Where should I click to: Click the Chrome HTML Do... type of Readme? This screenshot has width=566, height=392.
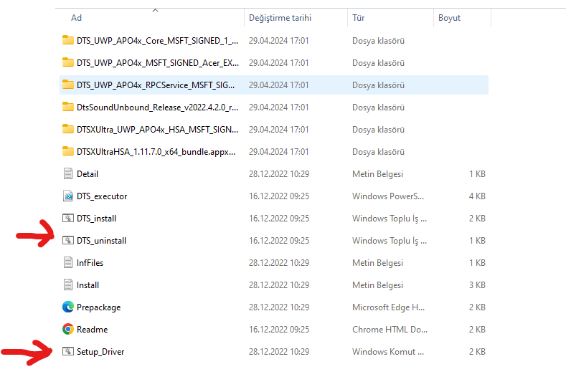click(390, 329)
